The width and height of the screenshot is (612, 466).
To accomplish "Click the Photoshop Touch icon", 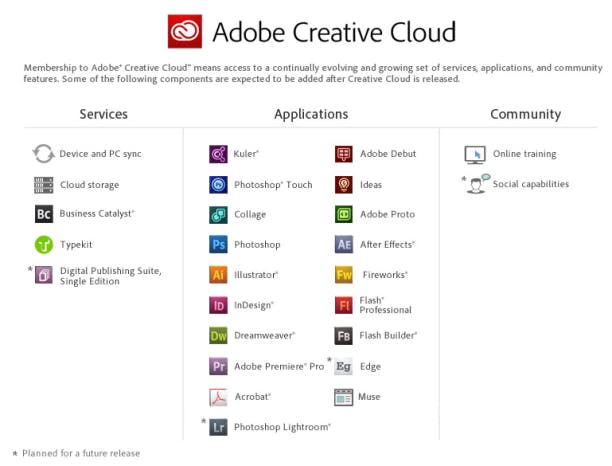I will [218, 185].
